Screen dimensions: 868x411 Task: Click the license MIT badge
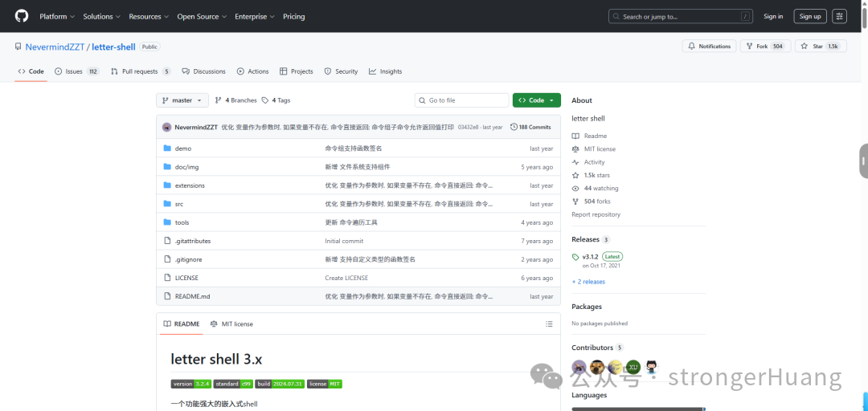(325, 384)
